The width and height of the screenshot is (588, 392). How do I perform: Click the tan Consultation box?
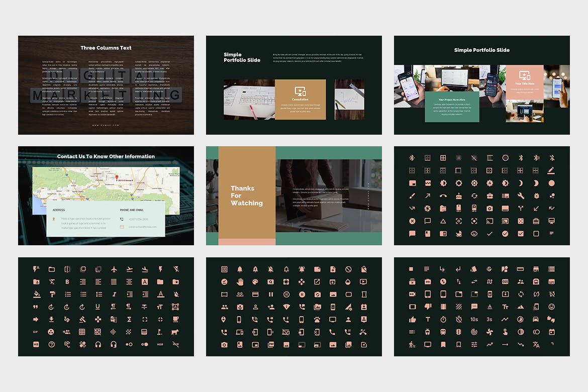point(300,100)
